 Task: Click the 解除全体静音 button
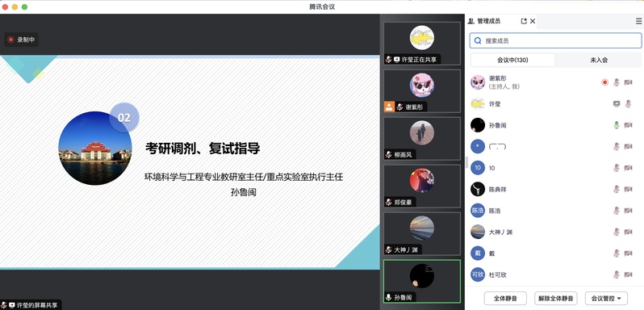[x=556, y=299]
